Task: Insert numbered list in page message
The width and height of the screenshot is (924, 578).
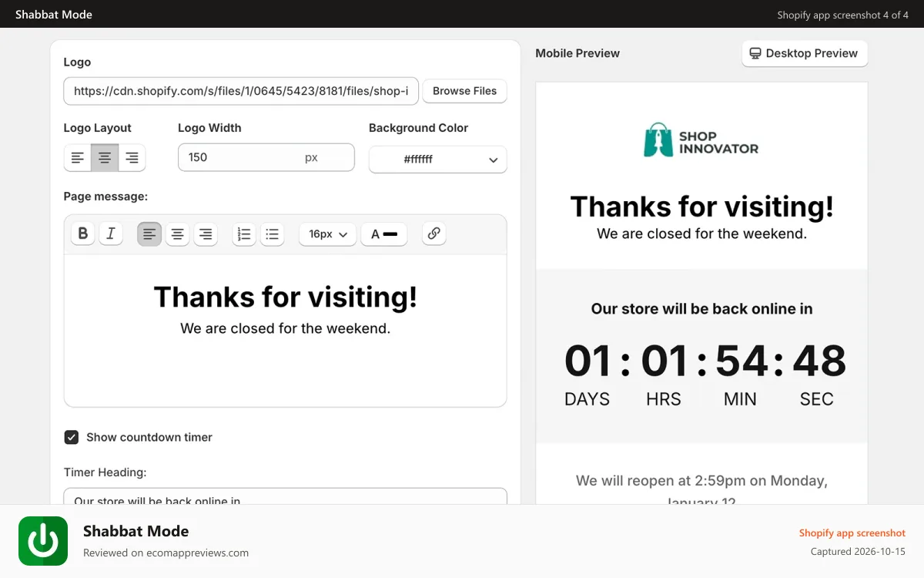Action: [244, 234]
